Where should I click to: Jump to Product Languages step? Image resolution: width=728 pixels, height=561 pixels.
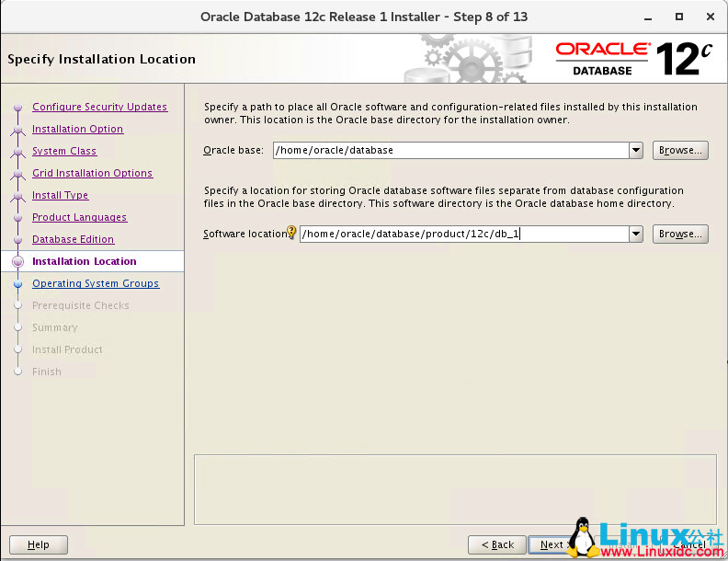pyautogui.click(x=79, y=217)
